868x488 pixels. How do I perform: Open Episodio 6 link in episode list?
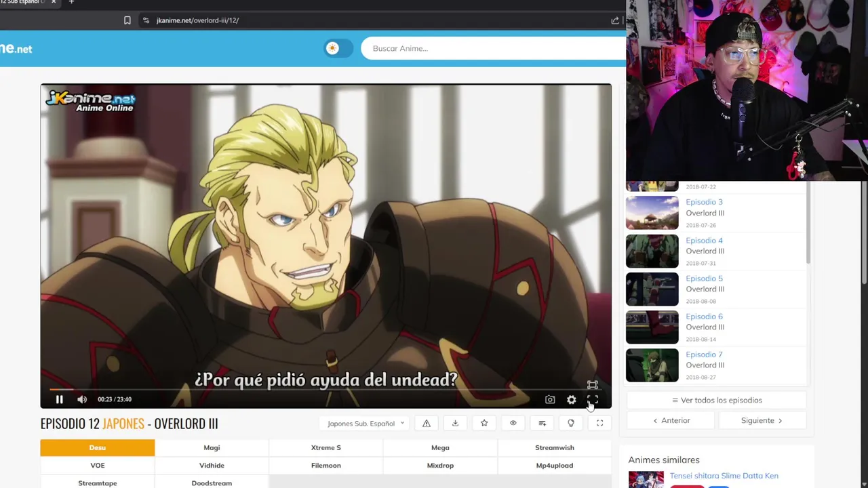coord(704,316)
